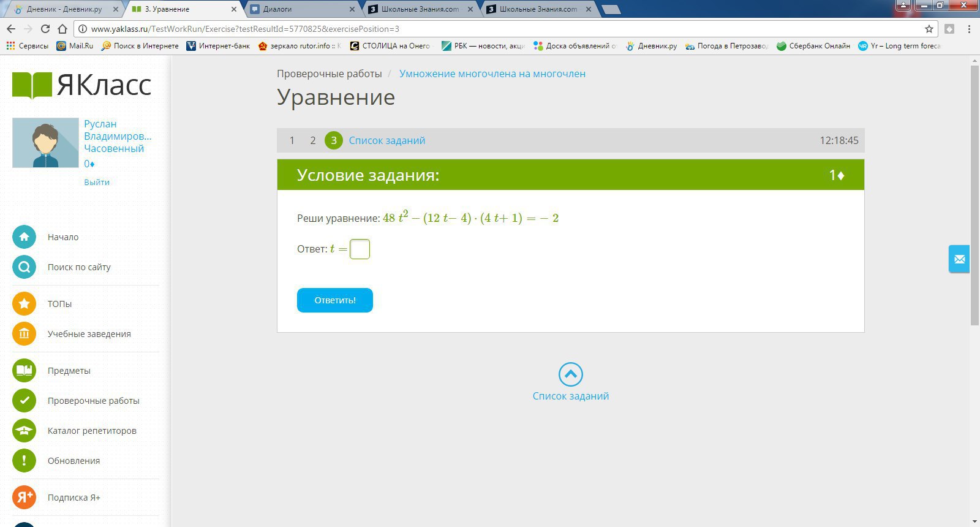The height and width of the screenshot is (527, 980).
Task: Click the Выйти logout link
Action: coord(97,182)
